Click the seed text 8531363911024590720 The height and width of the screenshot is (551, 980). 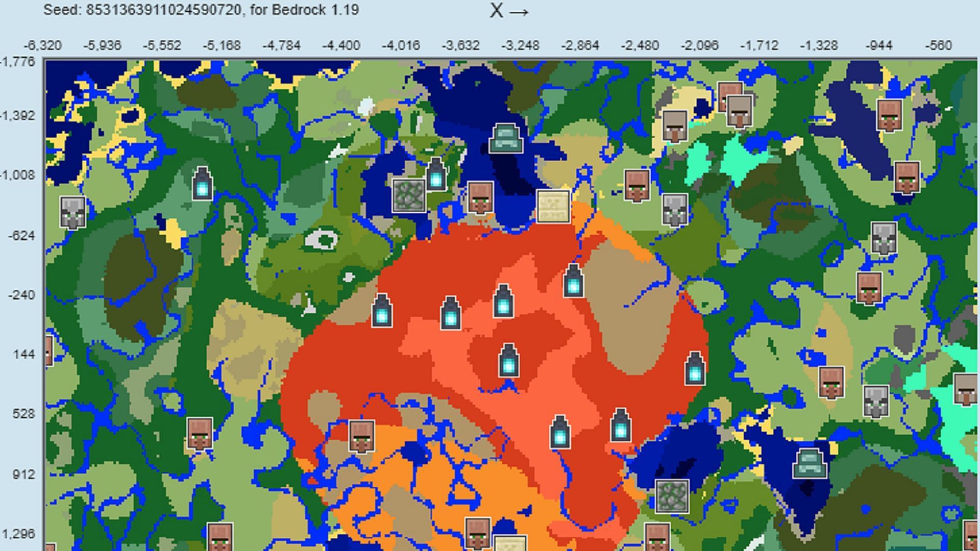click(x=163, y=10)
